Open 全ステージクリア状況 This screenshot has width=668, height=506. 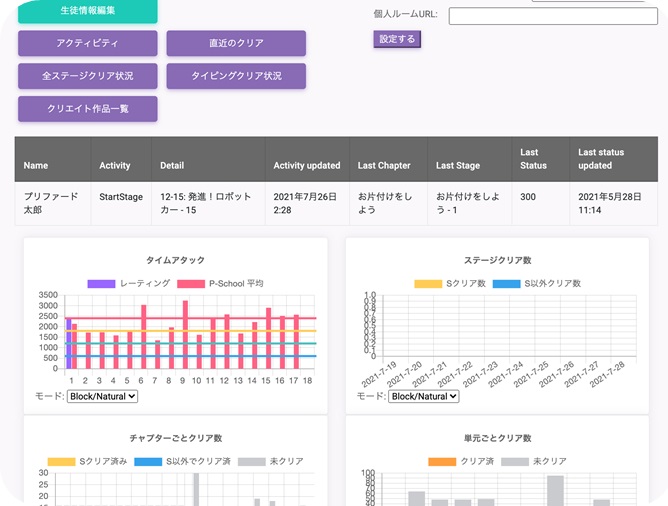tap(87, 76)
